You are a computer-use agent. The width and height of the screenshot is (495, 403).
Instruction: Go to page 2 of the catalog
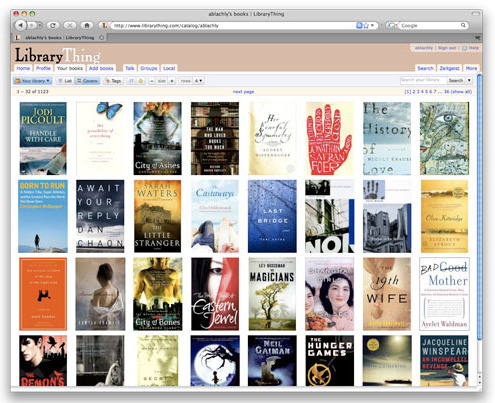(x=414, y=92)
